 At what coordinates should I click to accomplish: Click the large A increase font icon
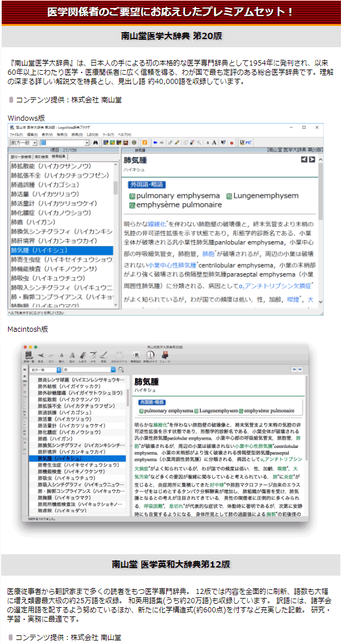[214, 143]
